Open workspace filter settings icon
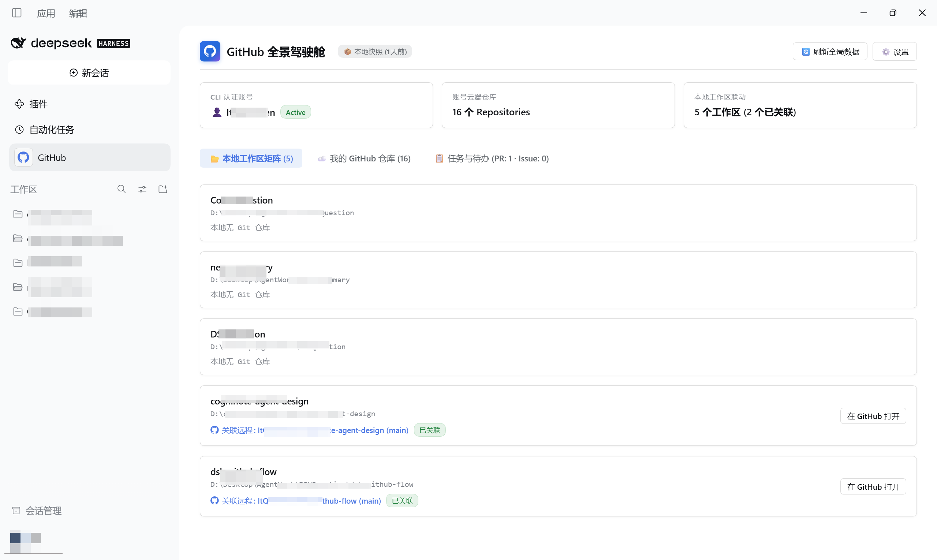937x560 pixels. (x=142, y=189)
